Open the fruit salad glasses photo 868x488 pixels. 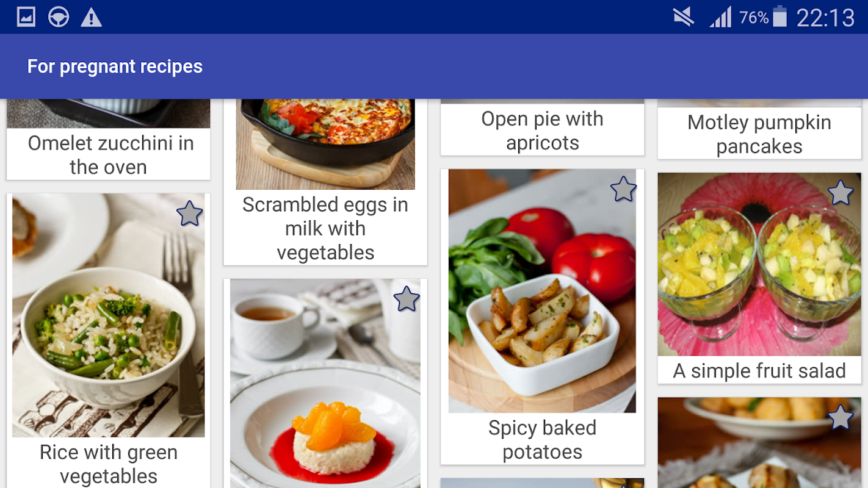pos(759,264)
